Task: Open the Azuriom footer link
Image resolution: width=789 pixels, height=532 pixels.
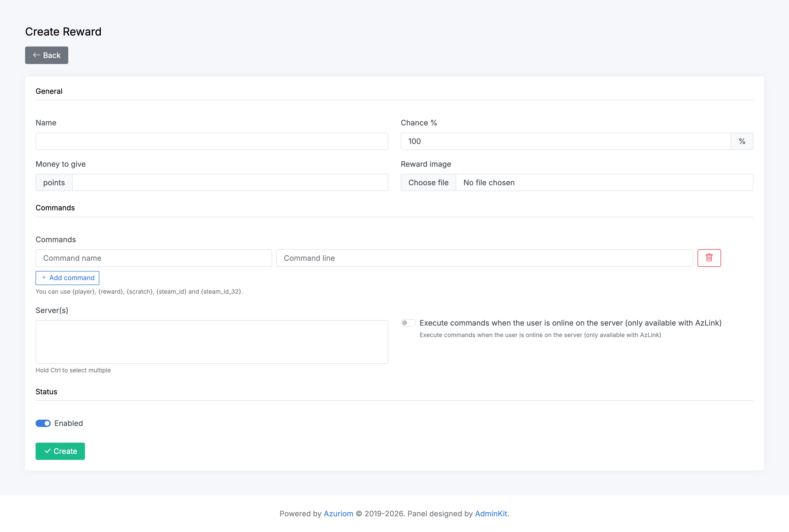Action: 338,513
